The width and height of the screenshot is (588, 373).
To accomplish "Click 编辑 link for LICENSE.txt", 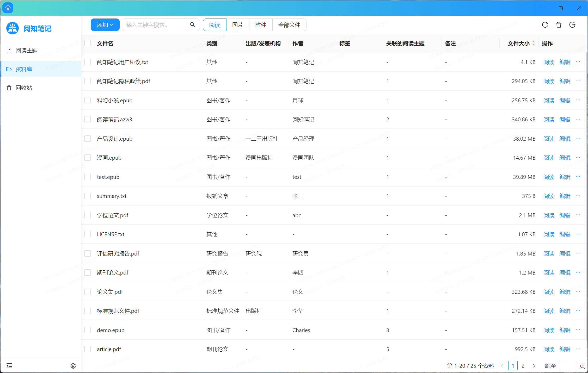I will [x=565, y=234].
